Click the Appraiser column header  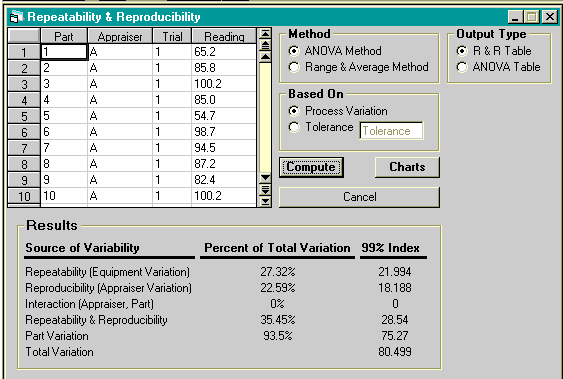point(120,36)
